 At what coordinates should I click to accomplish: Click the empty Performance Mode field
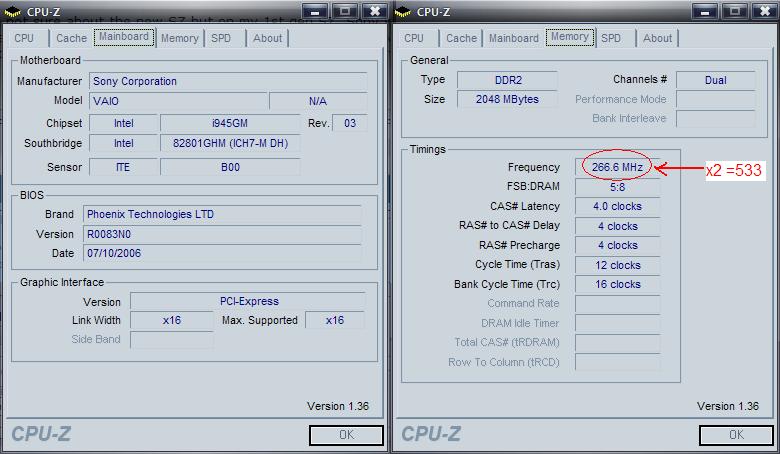coord(716,99)
